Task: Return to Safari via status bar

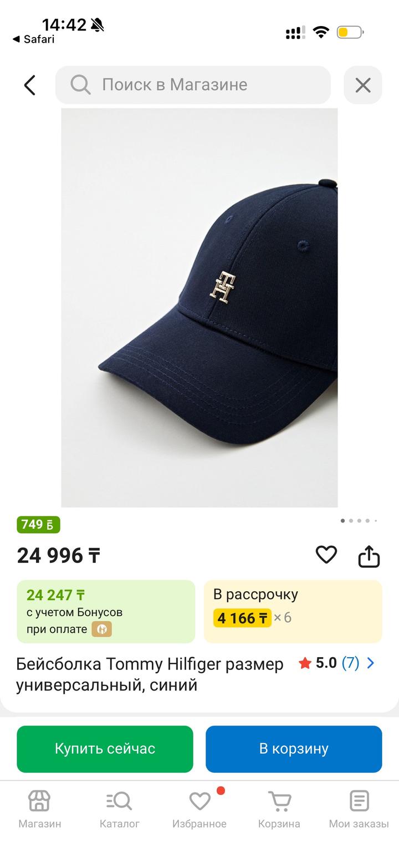Action: (33, 39)
